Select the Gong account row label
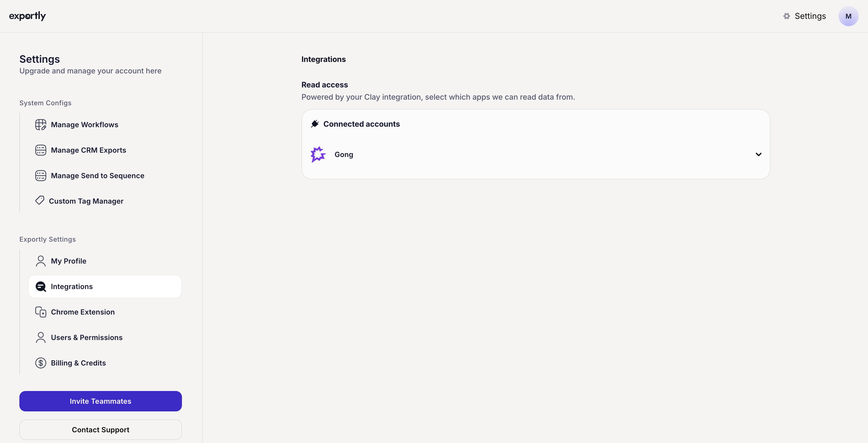This screenshot has height=443, width=868. (x=344, y=154)
